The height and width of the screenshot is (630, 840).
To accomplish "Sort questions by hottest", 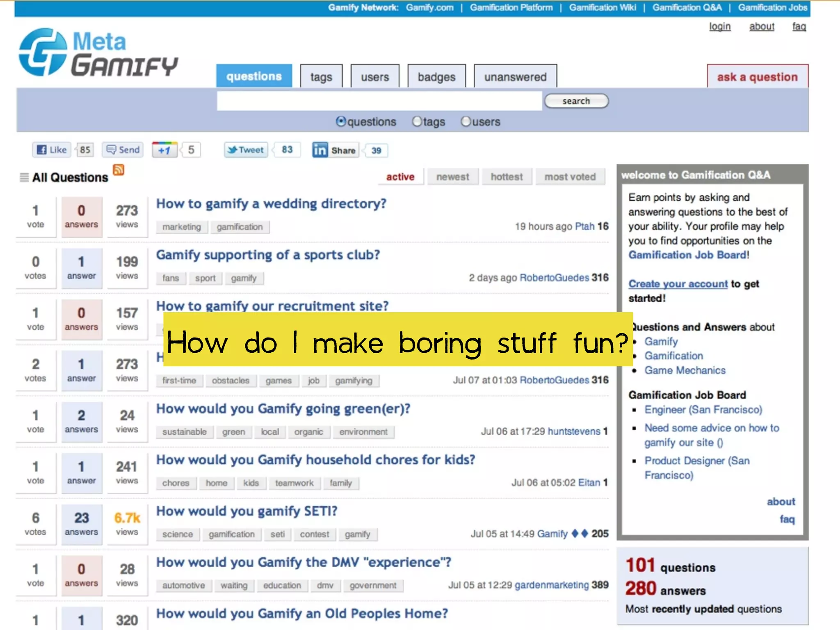I will [507, 177].
